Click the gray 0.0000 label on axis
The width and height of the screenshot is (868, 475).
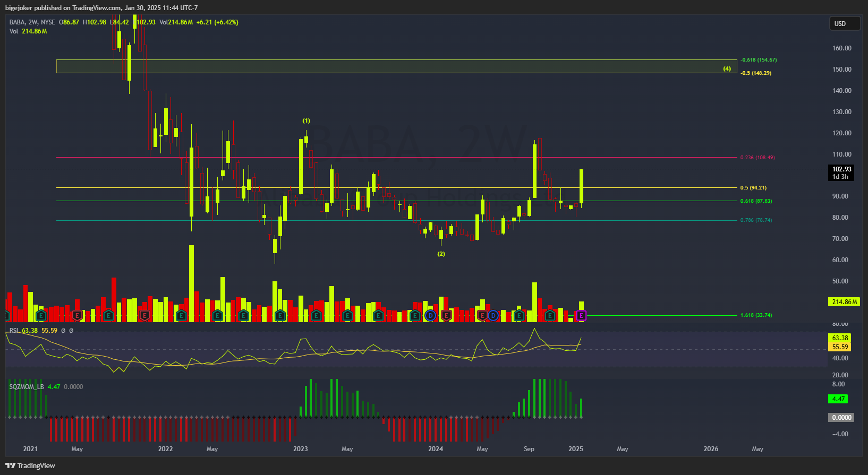841,418
